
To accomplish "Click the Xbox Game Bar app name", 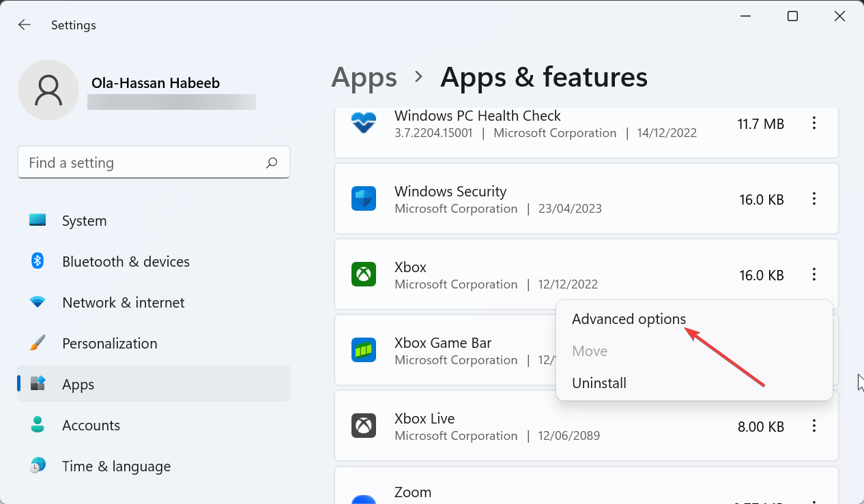I will 443,343.
